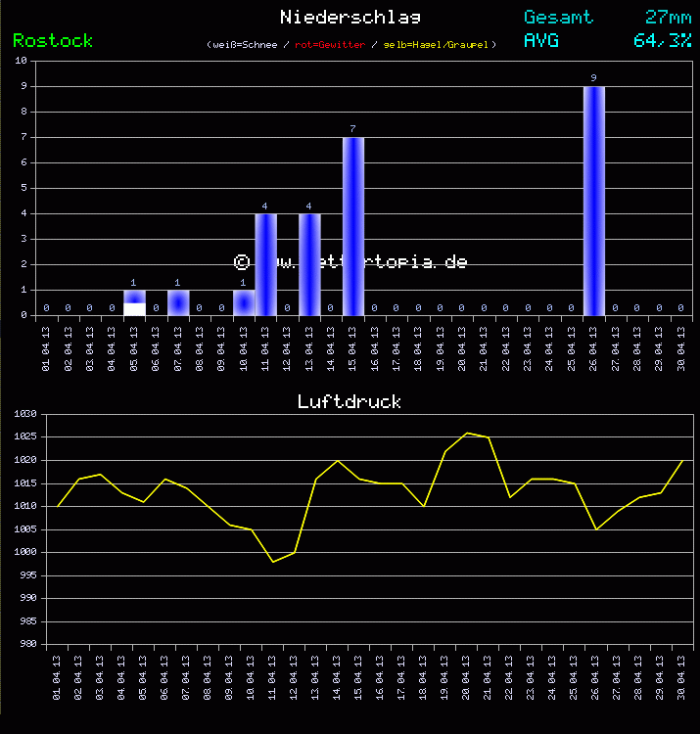
Task: Click the weiß=Schnee legend entry
Action: click(x=245, y=45)
